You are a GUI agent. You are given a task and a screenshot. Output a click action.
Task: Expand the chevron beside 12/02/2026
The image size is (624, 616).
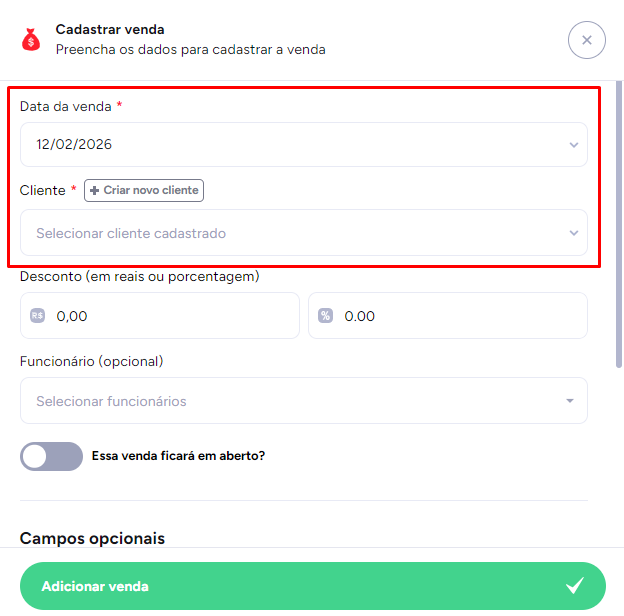pyautogui.click(x=574, y=145)
